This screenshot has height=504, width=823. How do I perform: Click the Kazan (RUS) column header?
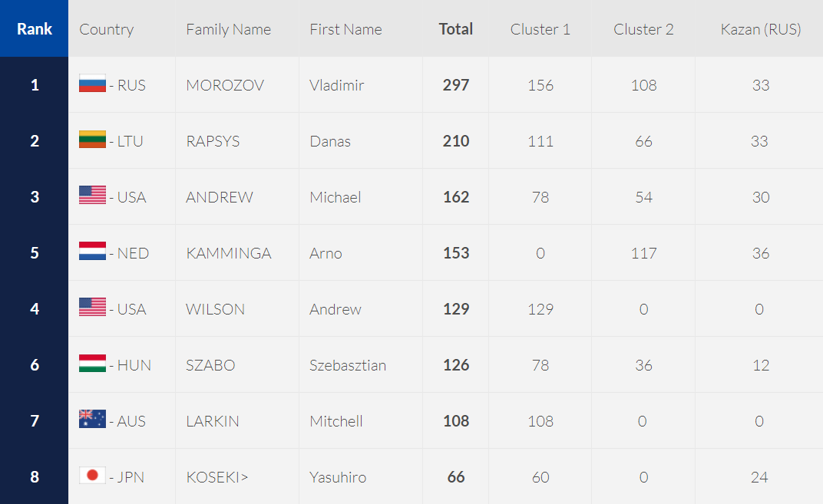pos(761,29)
